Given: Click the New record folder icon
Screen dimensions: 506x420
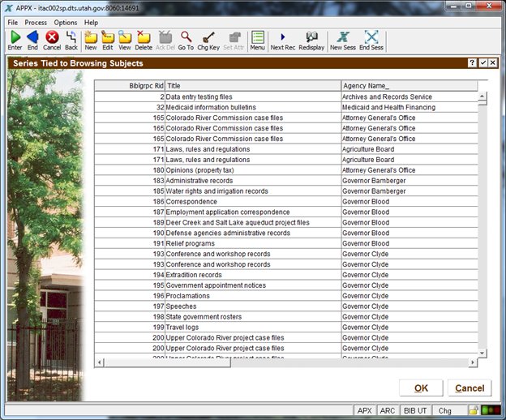Looking at the screenshot, I should (x=91, y=37).
